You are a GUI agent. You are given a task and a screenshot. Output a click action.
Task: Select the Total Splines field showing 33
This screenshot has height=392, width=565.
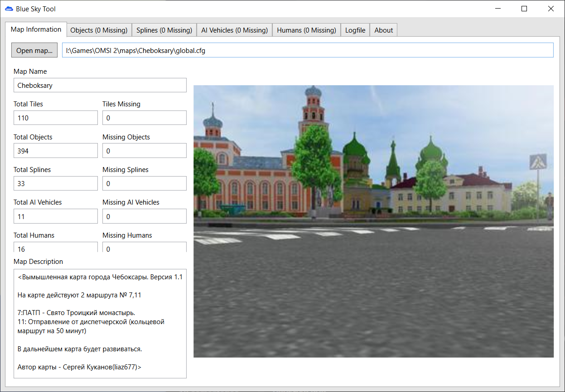coord(56,183)
